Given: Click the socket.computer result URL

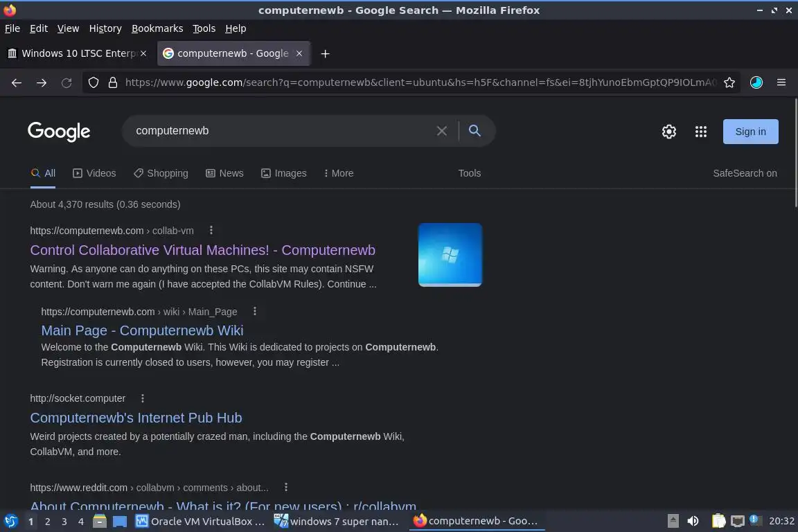Looking at the screenshot, I should click(x=78, y=398).
